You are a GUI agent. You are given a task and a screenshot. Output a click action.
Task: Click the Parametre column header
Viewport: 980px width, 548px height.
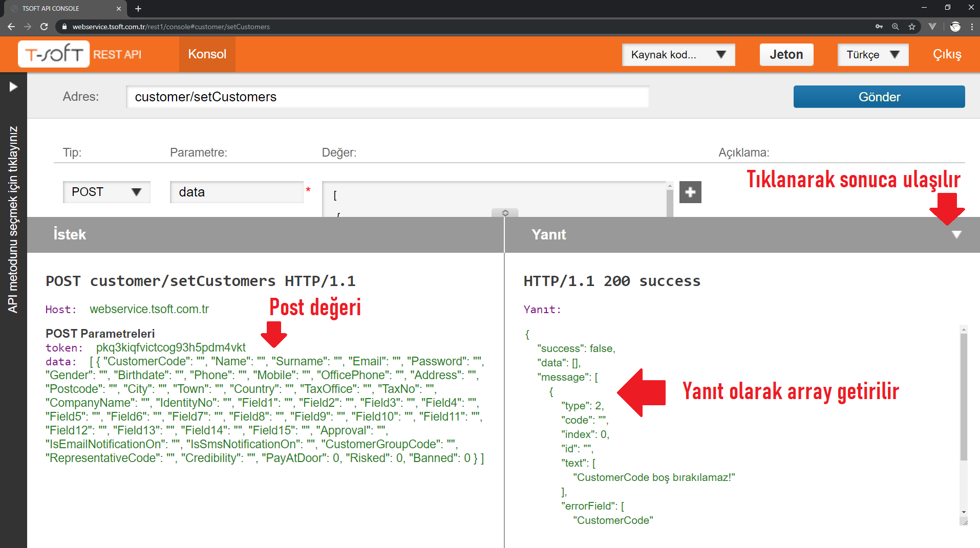point(198,152)
